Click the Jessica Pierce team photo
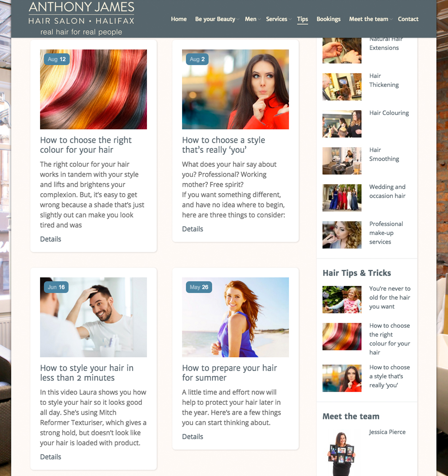The image size is (448, 476). [x=342, y=453]
